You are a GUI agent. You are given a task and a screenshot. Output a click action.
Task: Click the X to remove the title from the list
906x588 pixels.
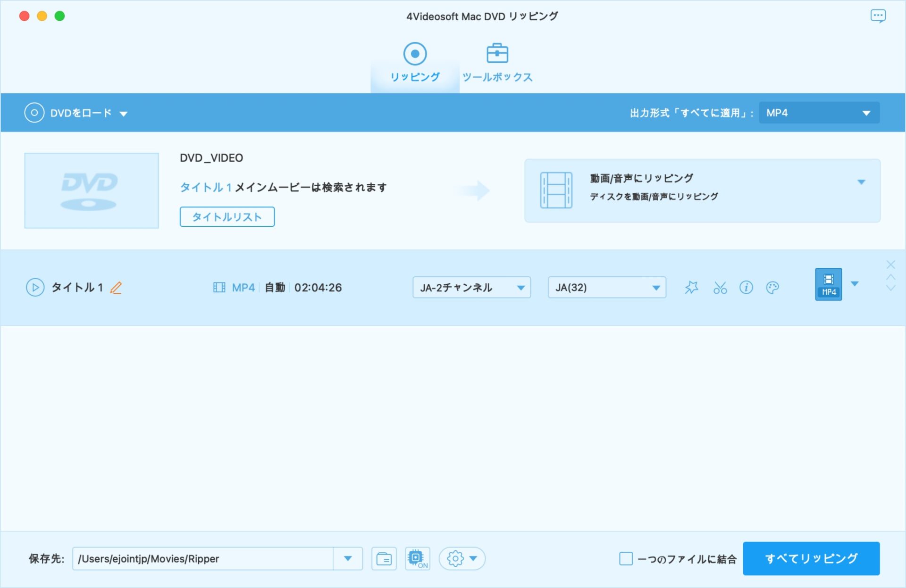891,265
